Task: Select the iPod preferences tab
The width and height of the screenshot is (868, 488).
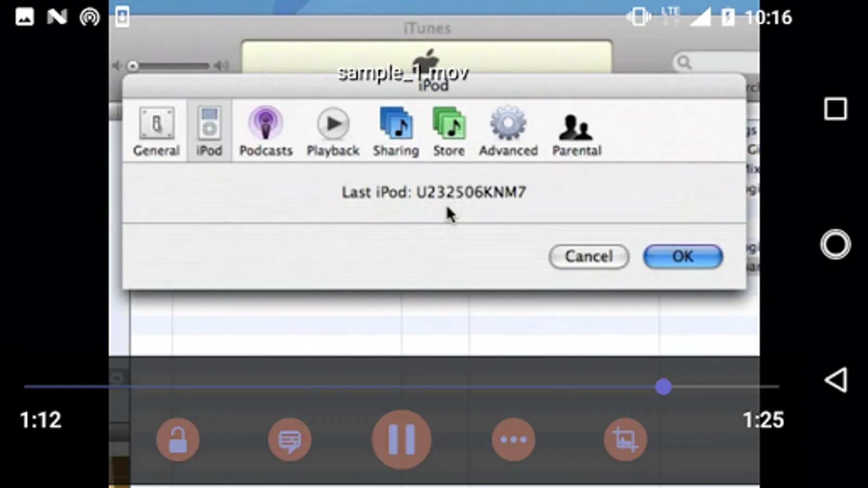Action: (209, 131)
